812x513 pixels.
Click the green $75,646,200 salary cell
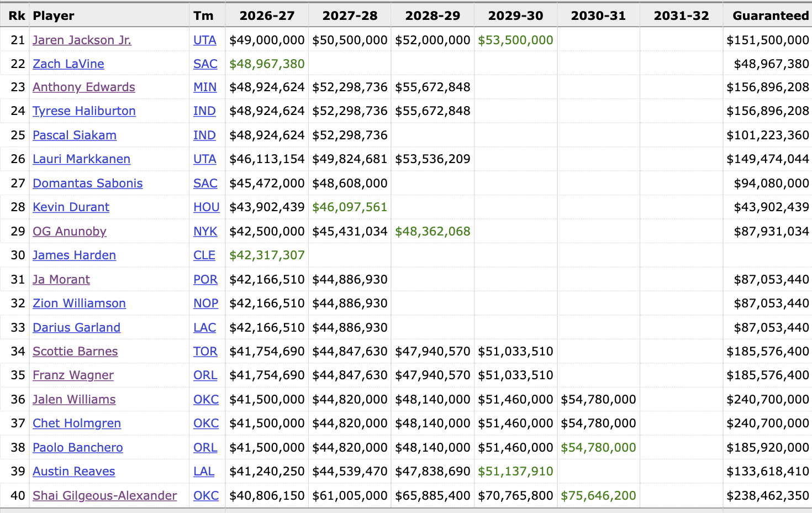598,495
